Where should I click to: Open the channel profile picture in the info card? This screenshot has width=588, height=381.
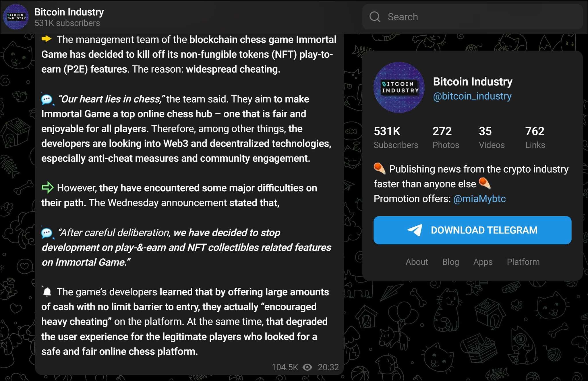[x=399, y=88]
